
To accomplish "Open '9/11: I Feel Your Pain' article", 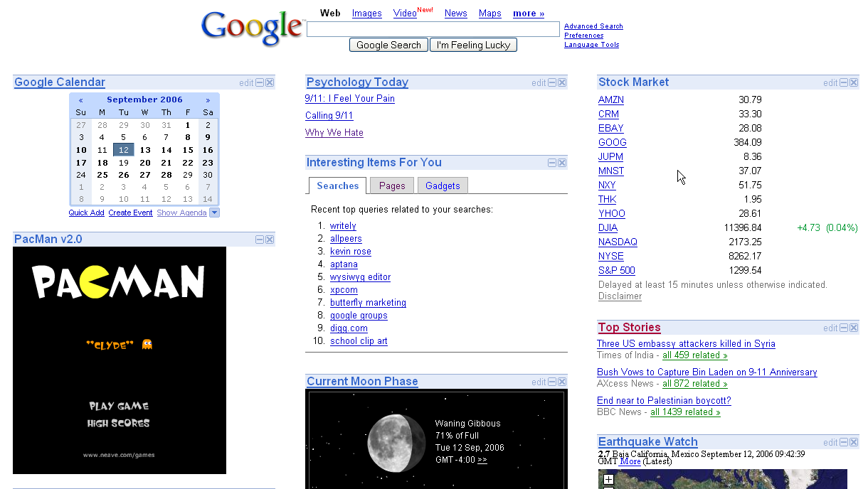I will click(x=350, y=99).
